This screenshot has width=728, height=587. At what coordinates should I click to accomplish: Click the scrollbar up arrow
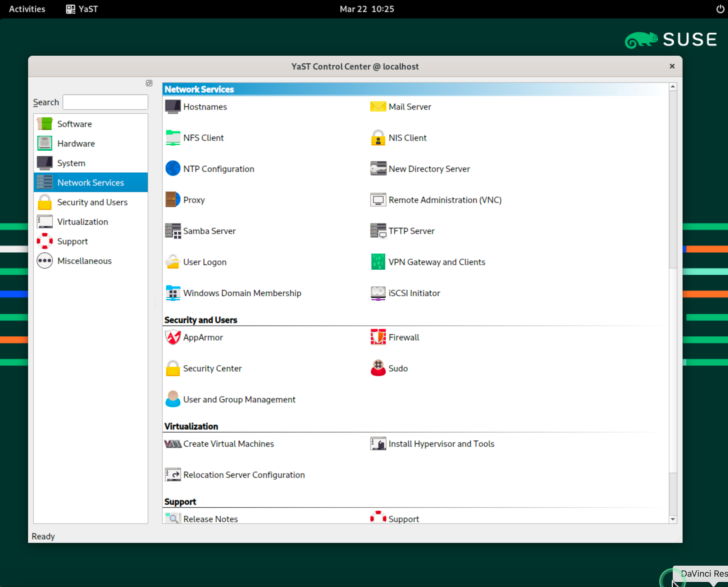coord(673,87)
